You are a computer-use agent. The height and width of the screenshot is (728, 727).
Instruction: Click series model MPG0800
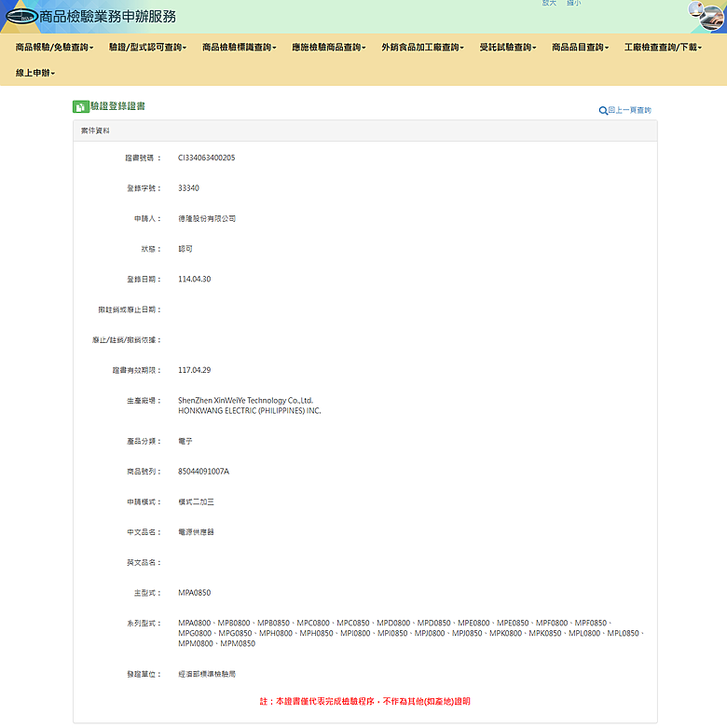[195, 633]
